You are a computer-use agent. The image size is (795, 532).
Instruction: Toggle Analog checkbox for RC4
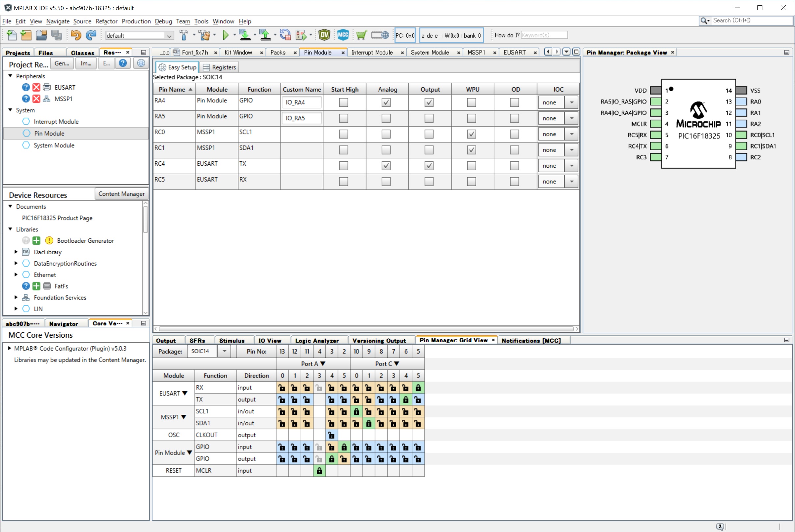click(386, 166)
